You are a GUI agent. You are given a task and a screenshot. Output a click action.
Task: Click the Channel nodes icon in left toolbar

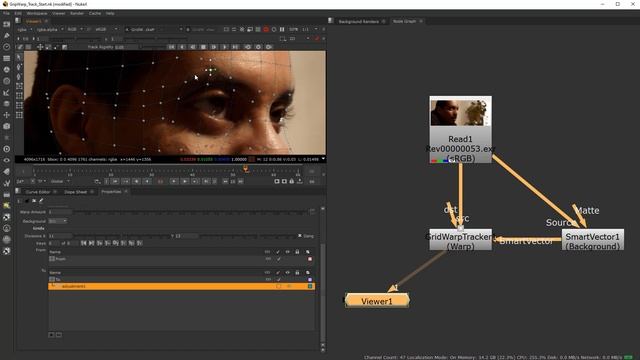click(x=7, y=58)
